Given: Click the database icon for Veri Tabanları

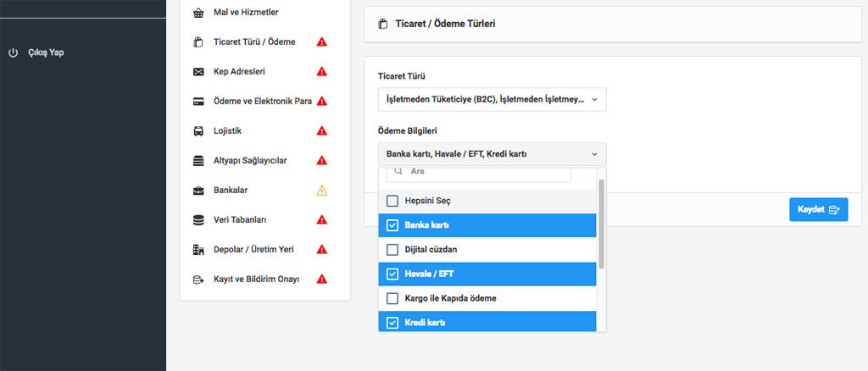Looking at the screenshot, I should (x=198, y=220).
